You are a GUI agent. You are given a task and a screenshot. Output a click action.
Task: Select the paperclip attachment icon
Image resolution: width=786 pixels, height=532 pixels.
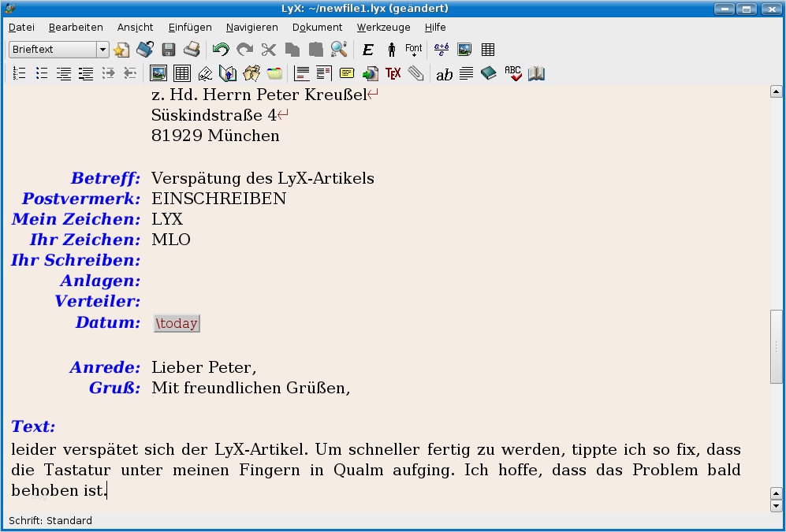pyautogui.click(x=415, y=73)
